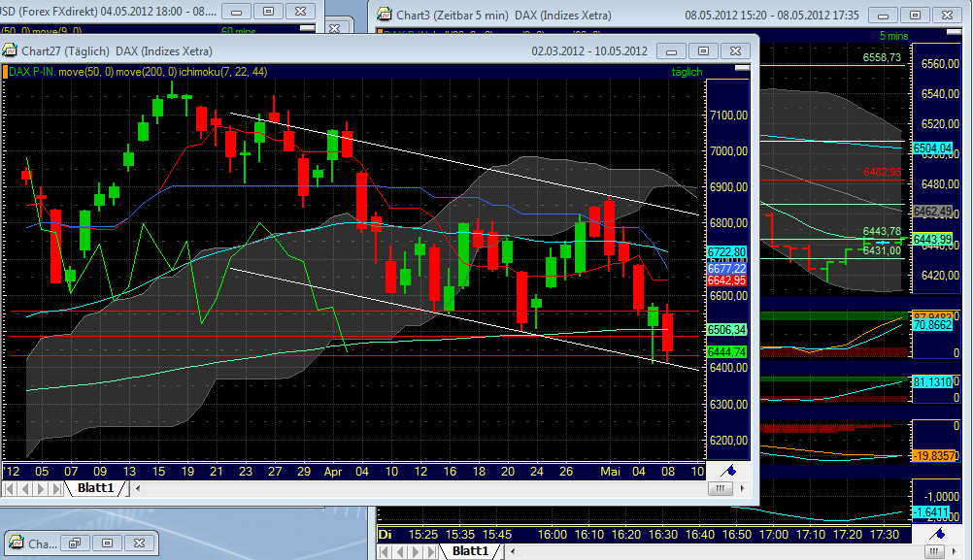Click cyan value tag 81,1310

[x=932, y=382]
